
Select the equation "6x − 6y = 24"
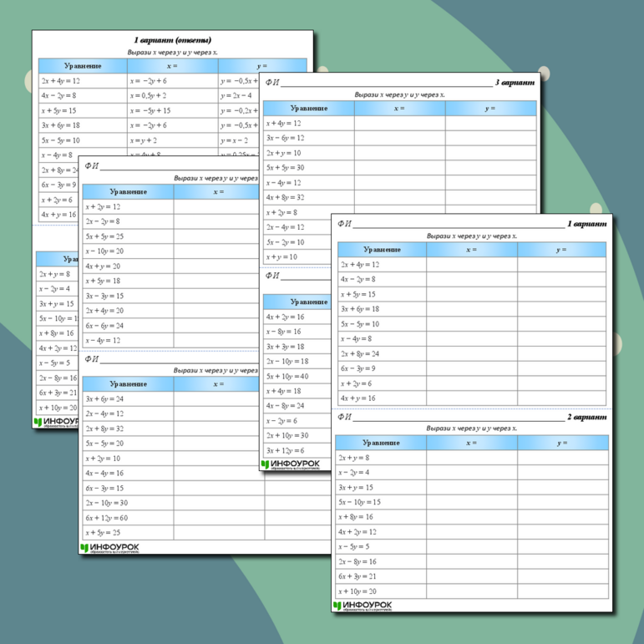tap(104, 326)
